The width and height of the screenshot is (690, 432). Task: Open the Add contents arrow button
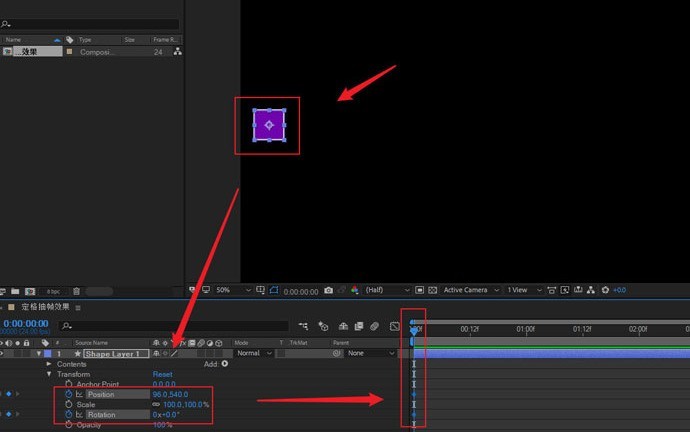[224, 364]
